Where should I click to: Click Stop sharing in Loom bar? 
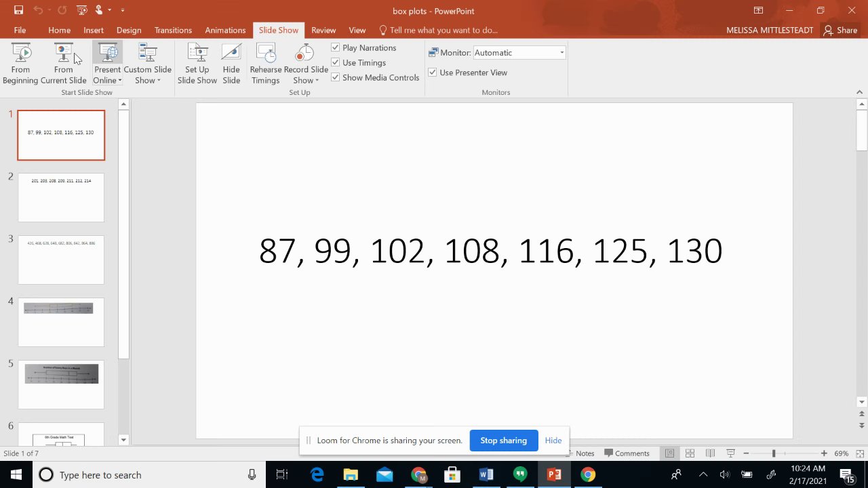pyautogui.click(x=503, y=441)
